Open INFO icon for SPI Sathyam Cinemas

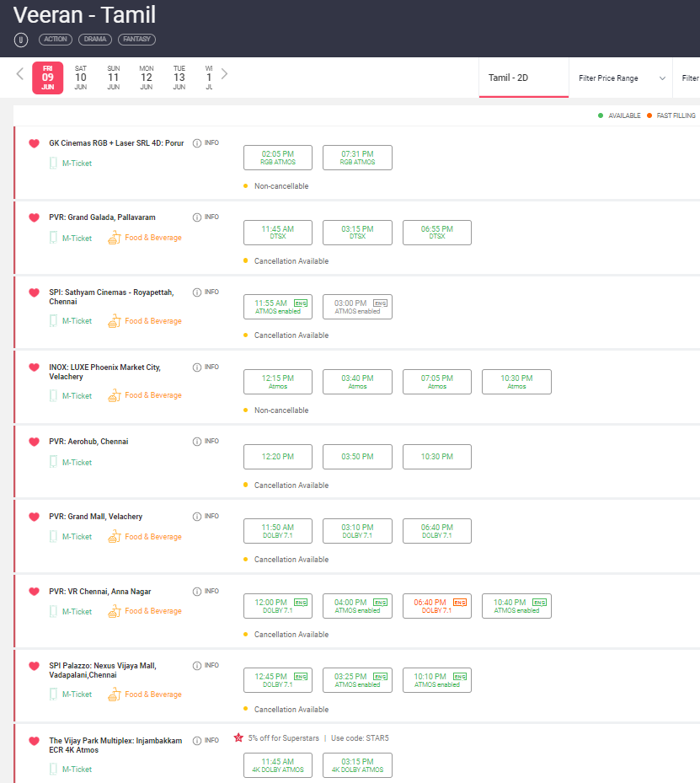point(197,292)
